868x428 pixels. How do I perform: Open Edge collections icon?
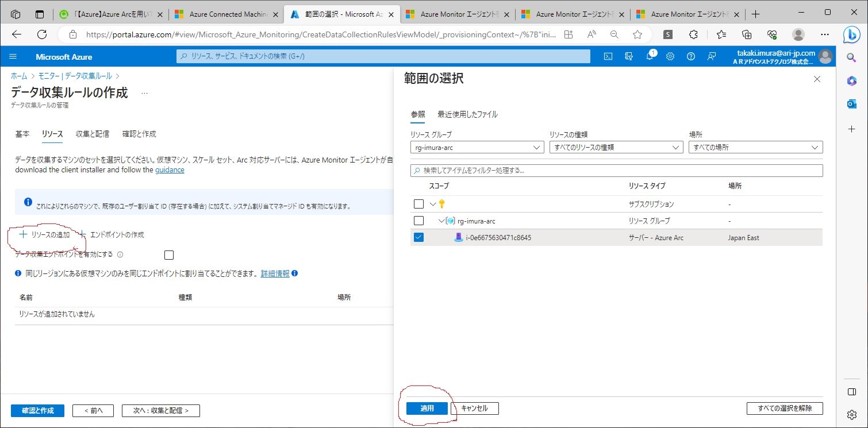coord(747,34)
